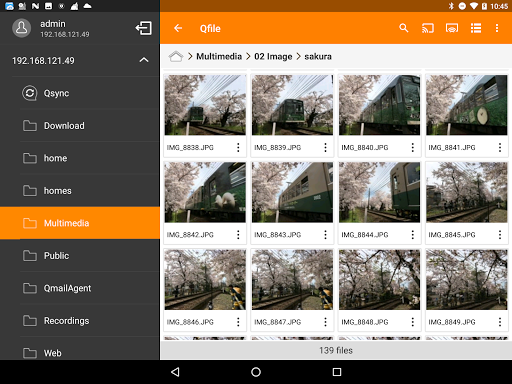Tap the remote streaming screen icon

pos(452,28)
